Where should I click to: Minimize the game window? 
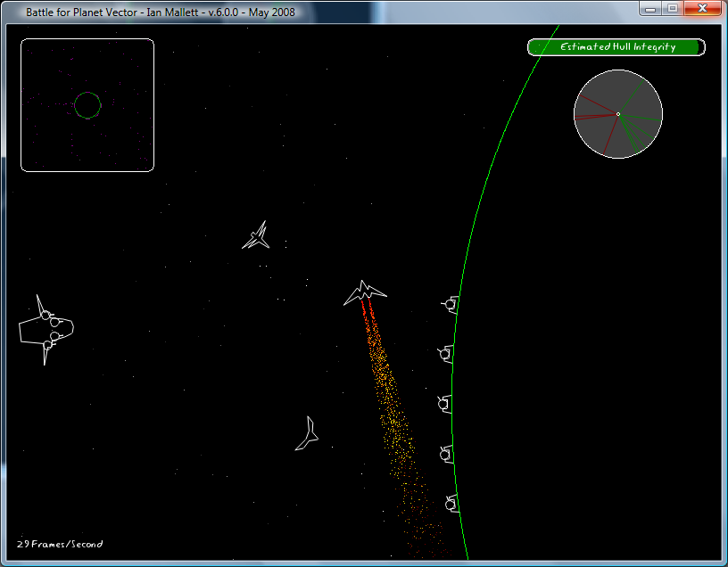pos(651,9)
